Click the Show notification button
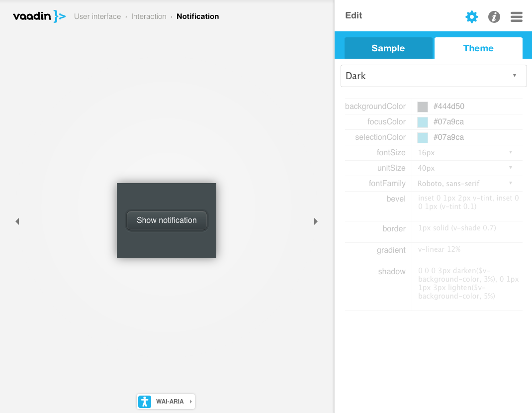 (167, 220)
